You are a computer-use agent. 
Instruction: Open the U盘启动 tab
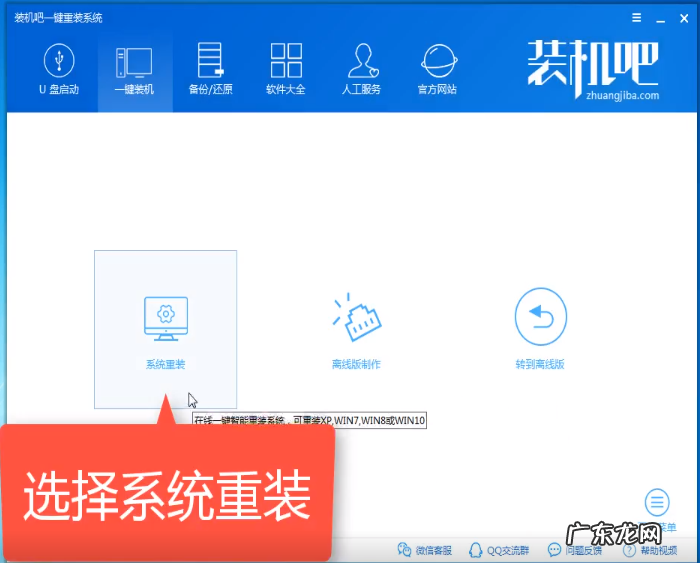point(59,69)
